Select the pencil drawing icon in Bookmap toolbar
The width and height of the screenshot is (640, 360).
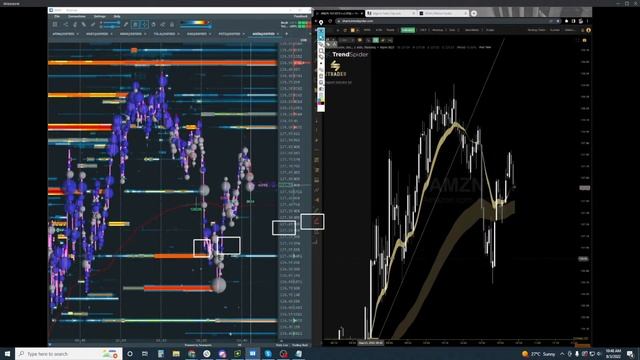(126, 25)
